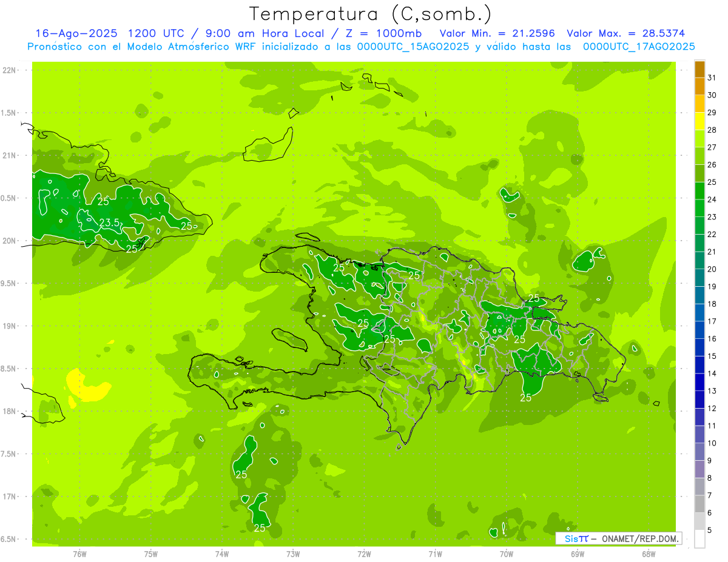The image size is (728, 562).
Task: Pick the brown legend swatch above 31
Action: coord(699,69)
